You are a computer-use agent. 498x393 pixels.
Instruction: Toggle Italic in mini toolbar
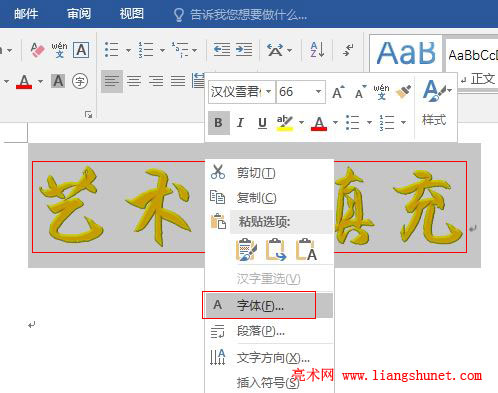pos(240,123)
